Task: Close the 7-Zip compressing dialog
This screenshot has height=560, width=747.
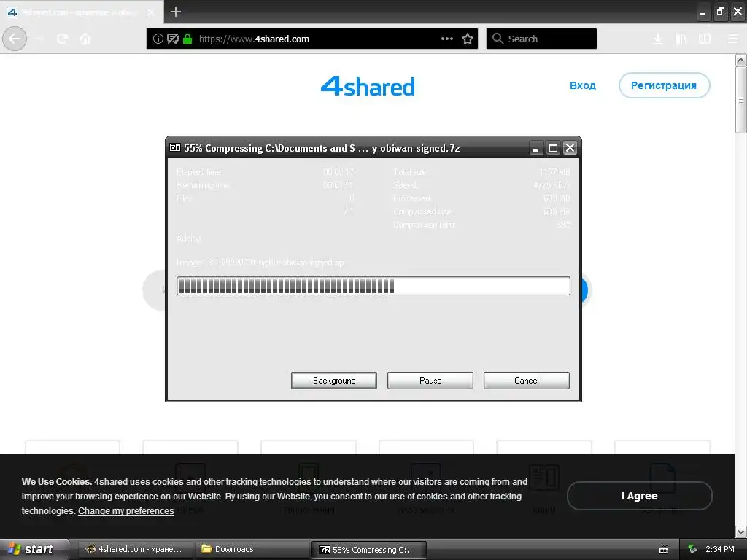Action: [x=570, y=148]
